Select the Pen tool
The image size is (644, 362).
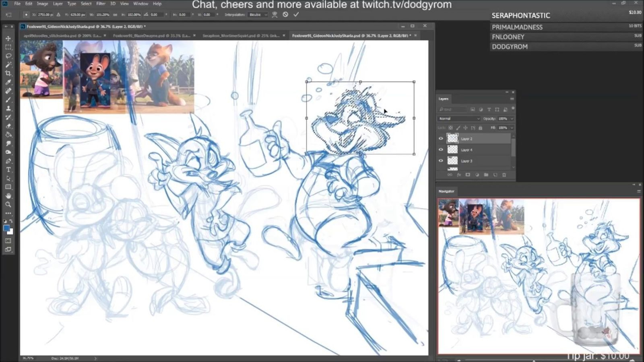point(8,161)
